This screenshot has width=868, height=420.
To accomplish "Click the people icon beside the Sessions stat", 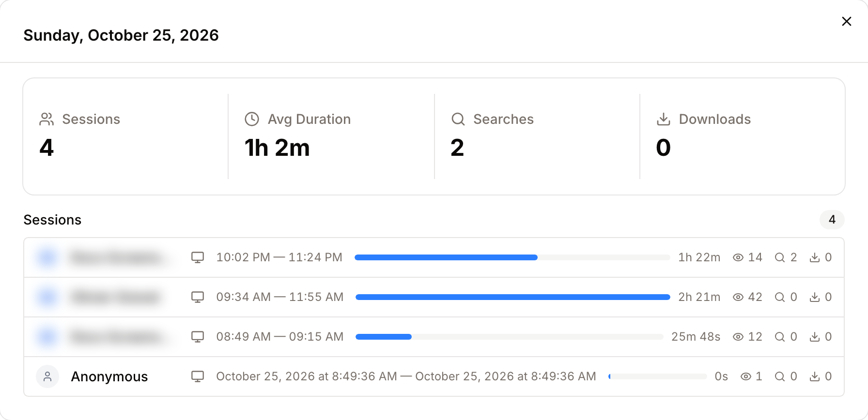I will pos(46,119).
